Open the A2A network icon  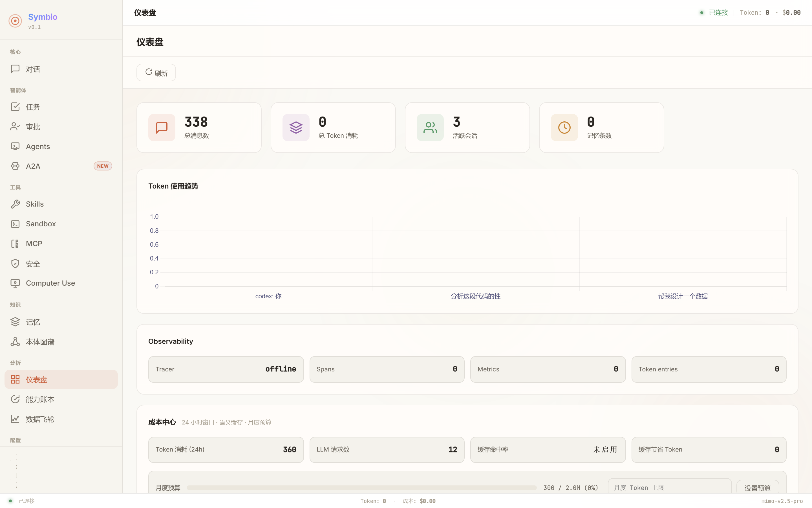15,166
